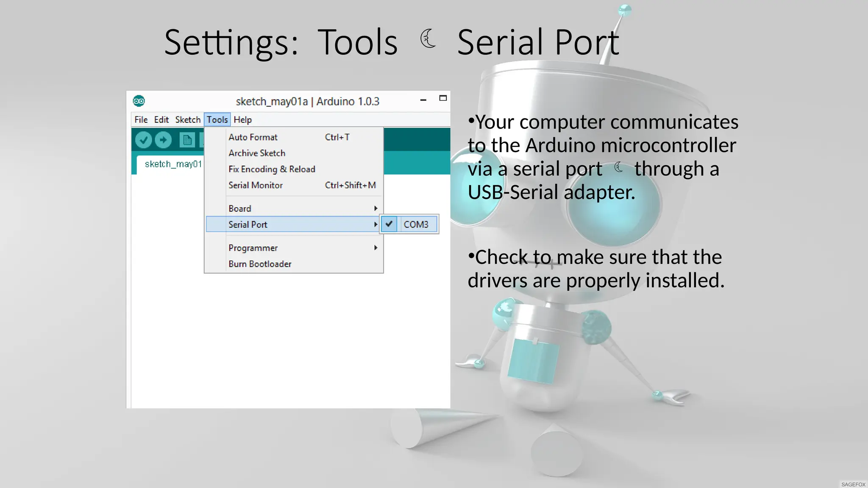868x488 pixels.
Task: Expand the Serial Port submenu
Action: point(292,225)
